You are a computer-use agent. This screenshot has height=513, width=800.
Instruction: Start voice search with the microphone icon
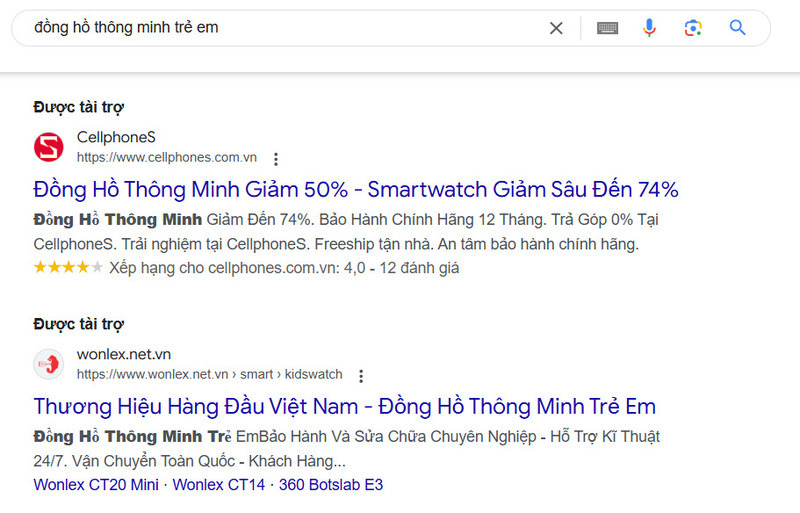coord(649,28)
